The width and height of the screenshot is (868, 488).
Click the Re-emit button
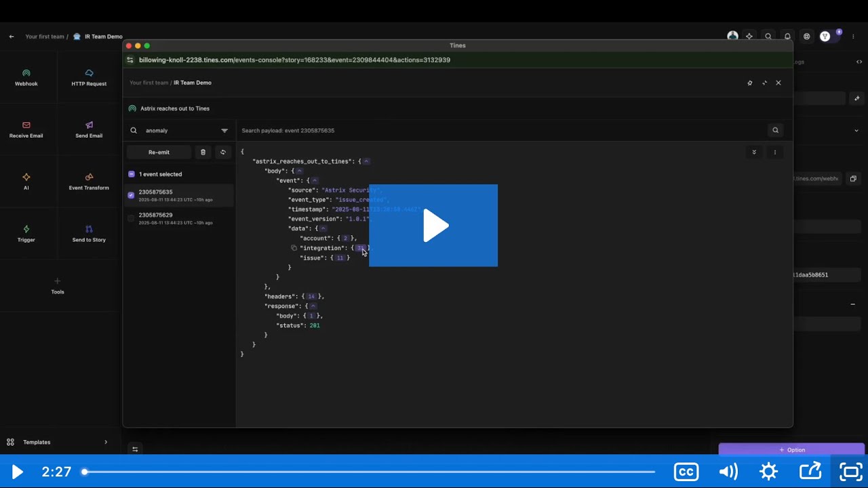point(159,152)
